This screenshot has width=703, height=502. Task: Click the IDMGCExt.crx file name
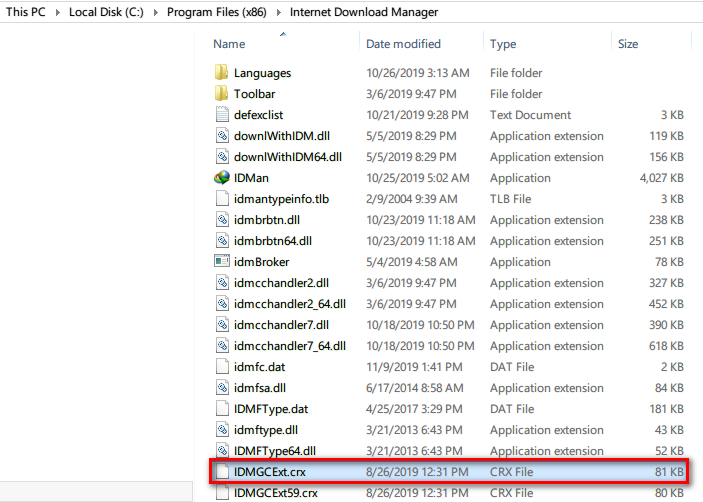269,472
